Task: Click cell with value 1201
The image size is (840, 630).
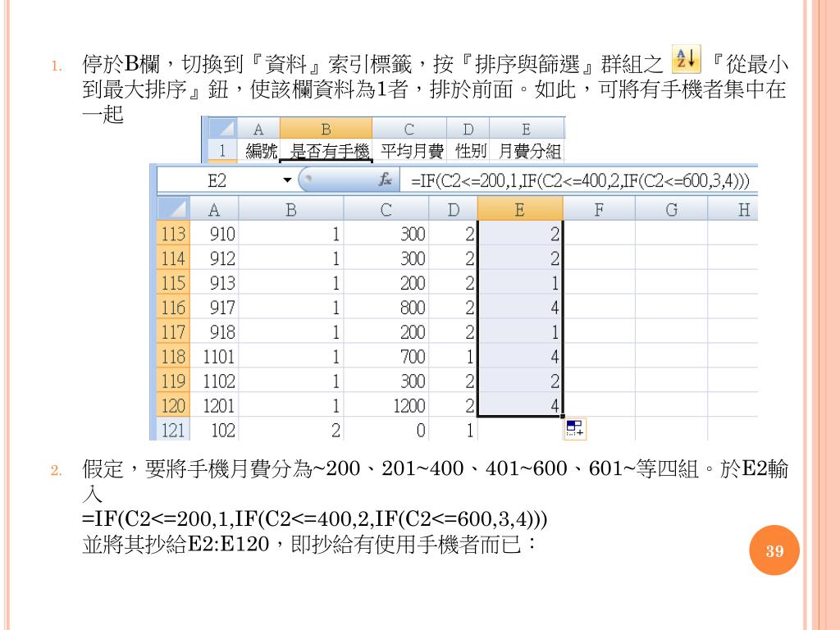Action: [214, 405]
